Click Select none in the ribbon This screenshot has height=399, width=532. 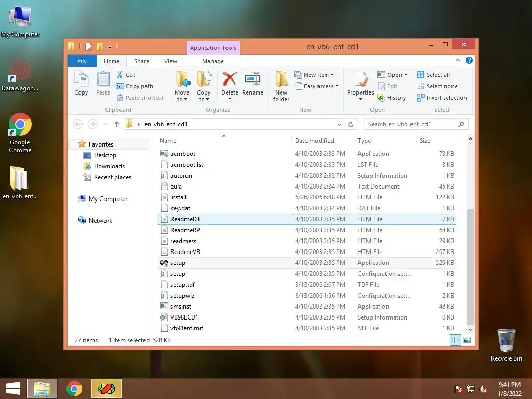[437, 86]
